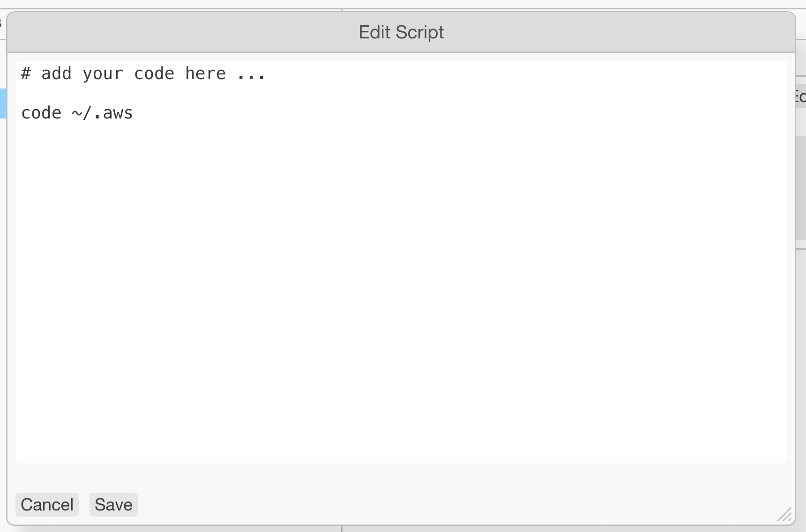Click the word "your" in the comment

point(103,74)
